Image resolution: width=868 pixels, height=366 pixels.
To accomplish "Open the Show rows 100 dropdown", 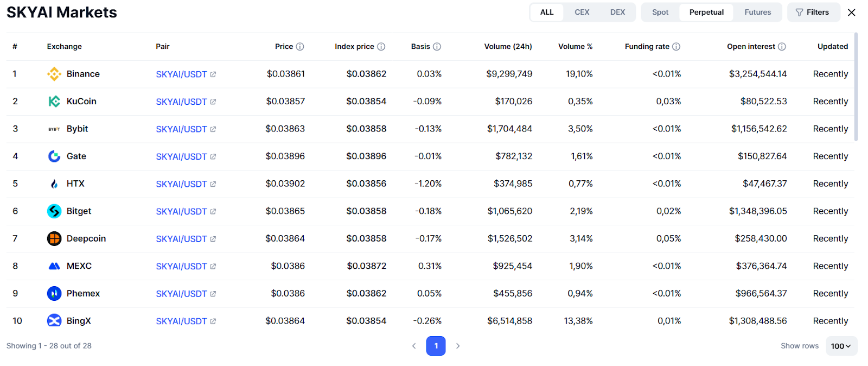I will click(x=841, y=346).
